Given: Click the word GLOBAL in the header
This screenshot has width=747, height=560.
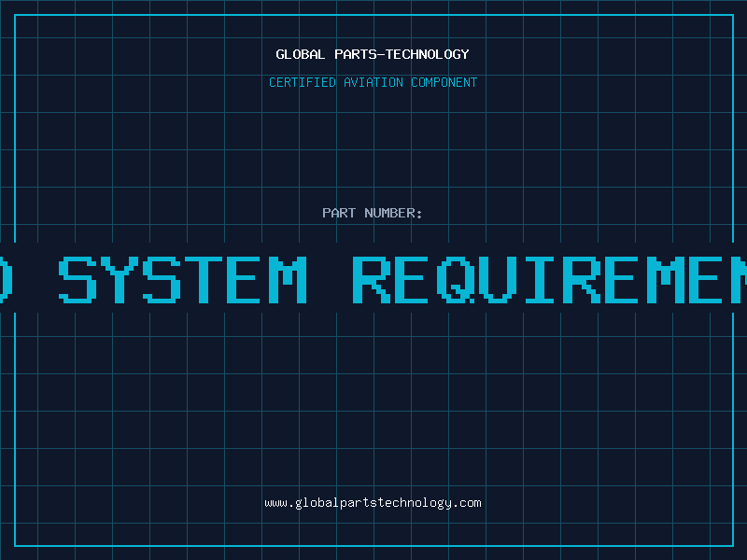Looking at the screenshot, I should (x=301, y=54).
